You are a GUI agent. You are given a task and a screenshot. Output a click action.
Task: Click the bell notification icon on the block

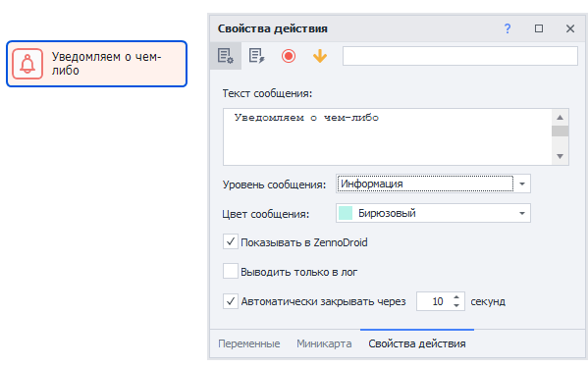tap(27, 64)
